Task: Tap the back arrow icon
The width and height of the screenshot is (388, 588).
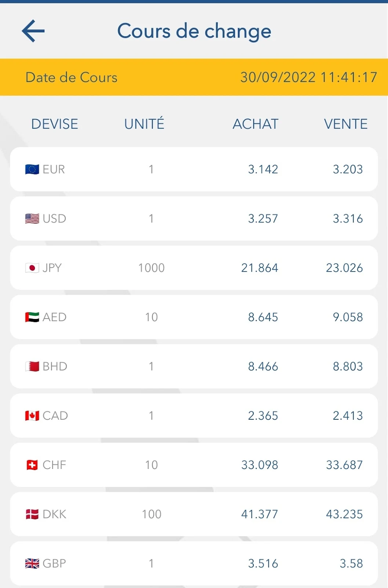Action: 33,31
